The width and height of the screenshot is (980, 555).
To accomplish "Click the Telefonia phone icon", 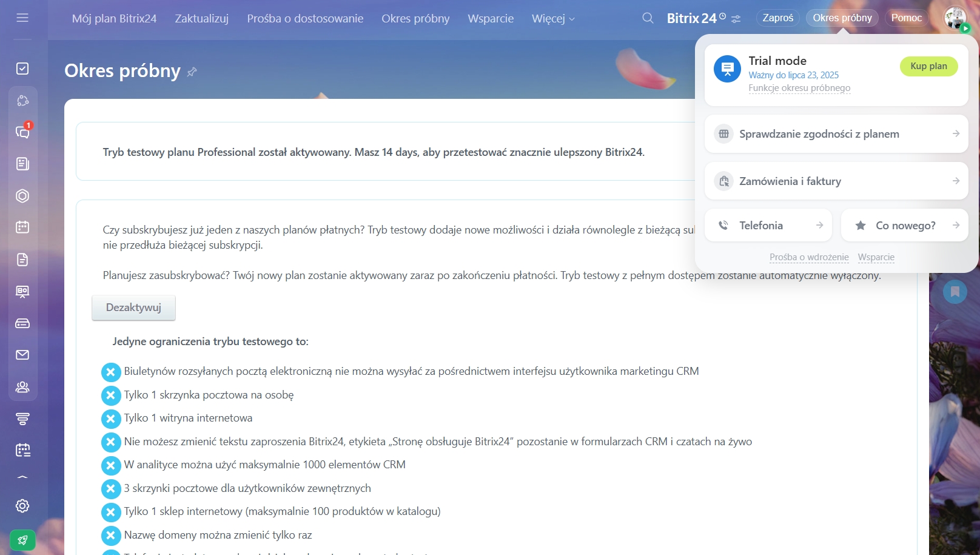I will (723, 225).
